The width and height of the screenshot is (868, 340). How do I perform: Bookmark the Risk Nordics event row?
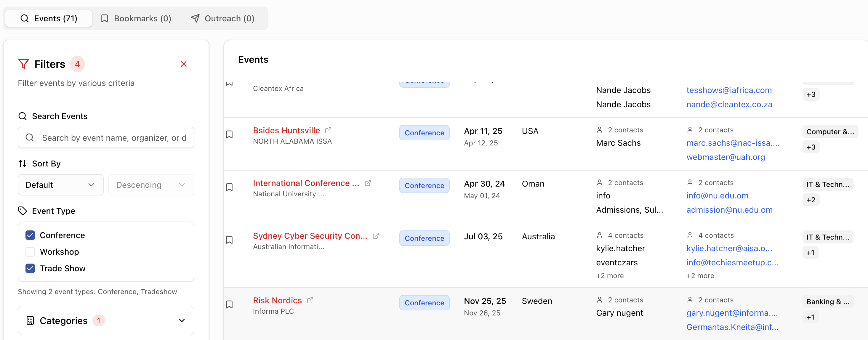pos(229,304)
